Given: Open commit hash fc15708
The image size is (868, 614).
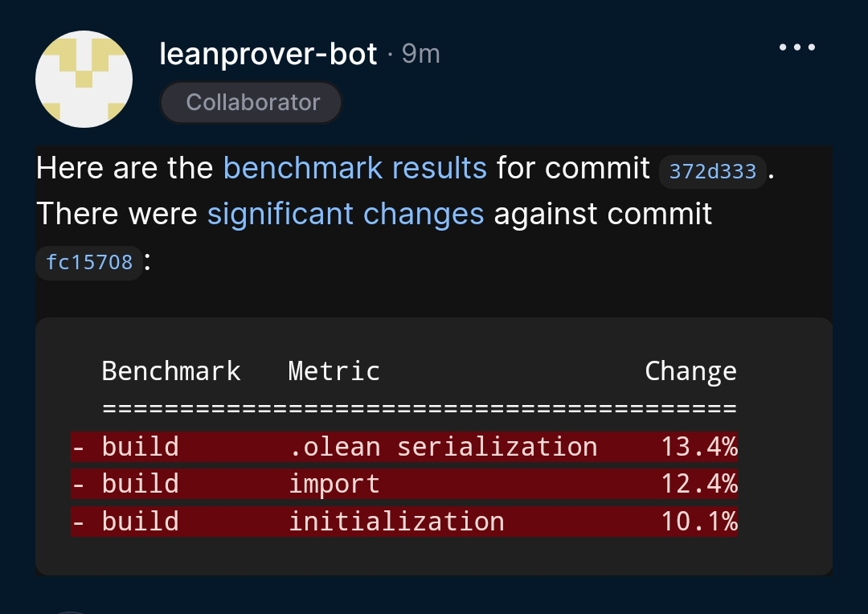Looking at the screenshot, I should point(89,263).
